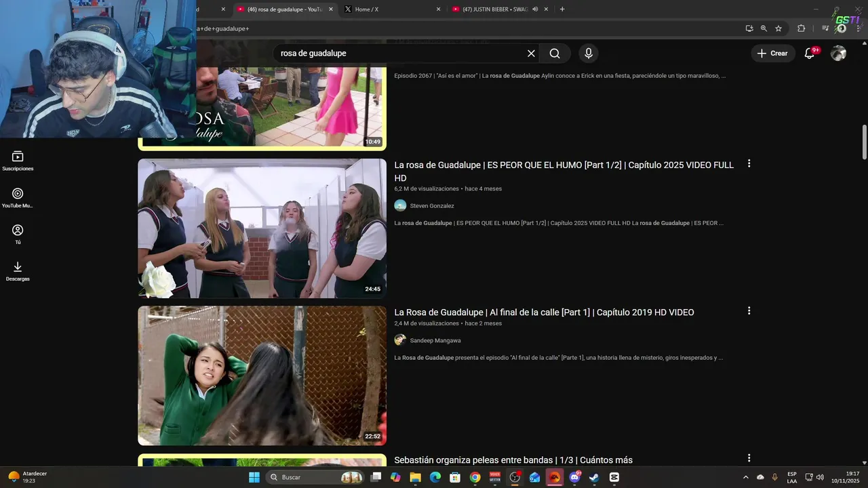This screenshot has width=868, height=488.
Task: Click Sandeep Mangawa channel avatar
Action: point(400,340)
